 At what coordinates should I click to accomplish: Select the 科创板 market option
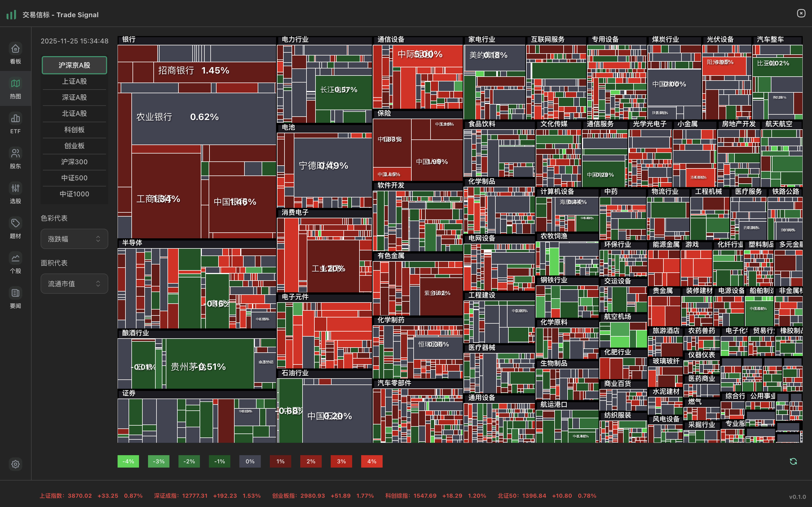click(74, 130)
